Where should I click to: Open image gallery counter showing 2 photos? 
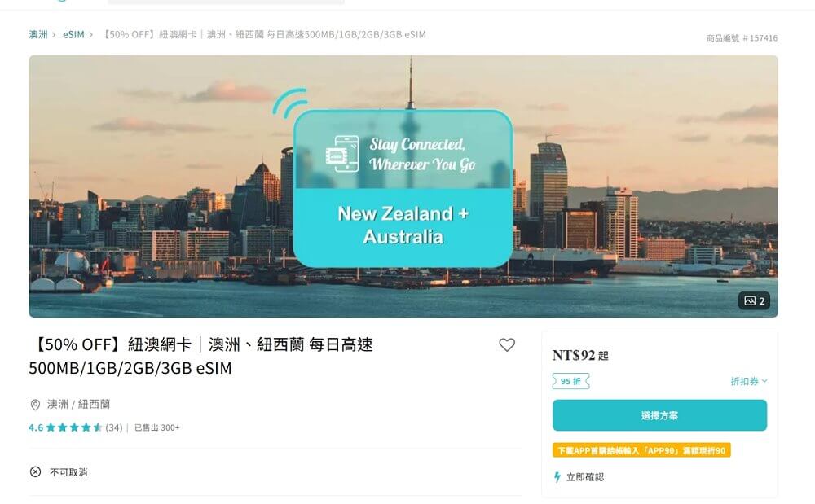(x=754, y=301)
